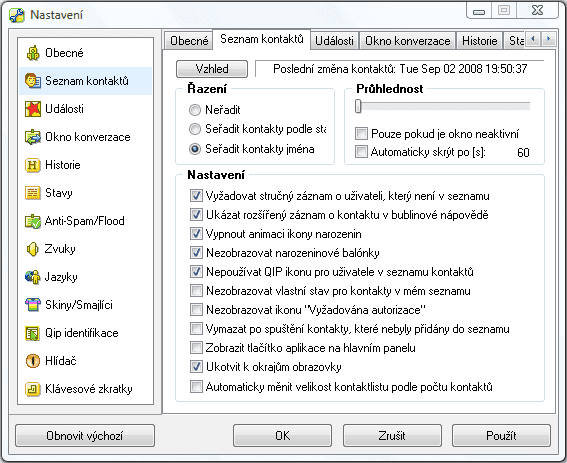Image resolution: width=567 pixels, height=463 pixels.
Task: Select Anti-Spam/Flood in the sidebar list
Action: [86, 221]
